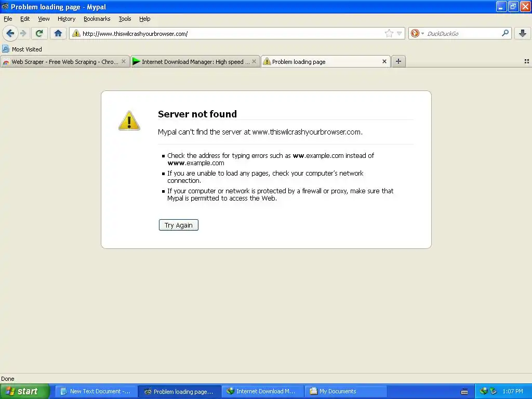The height and width of the screenshot is (399, 532).
Task: Open My Documents taskbar item
Action: (x=345, y=391)
